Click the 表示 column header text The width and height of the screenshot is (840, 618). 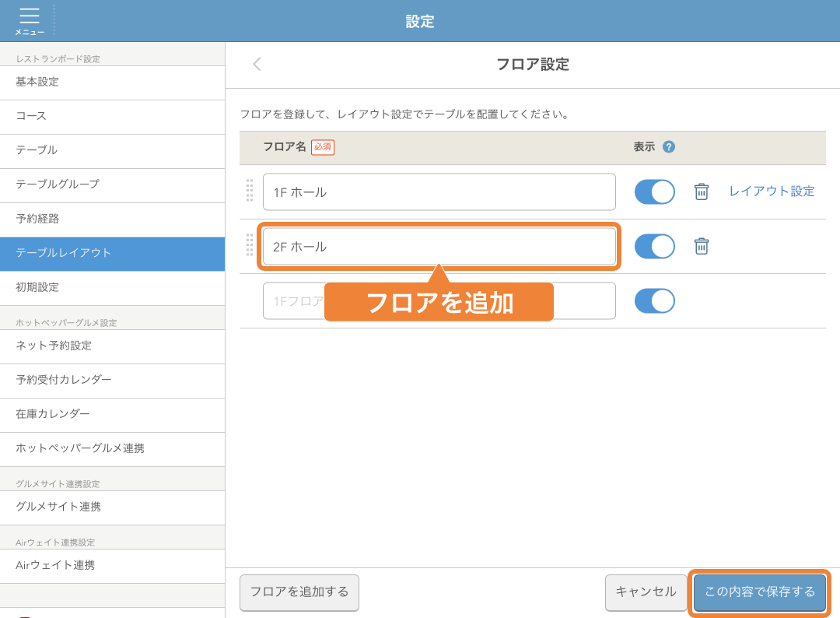[x=645, y=147]
